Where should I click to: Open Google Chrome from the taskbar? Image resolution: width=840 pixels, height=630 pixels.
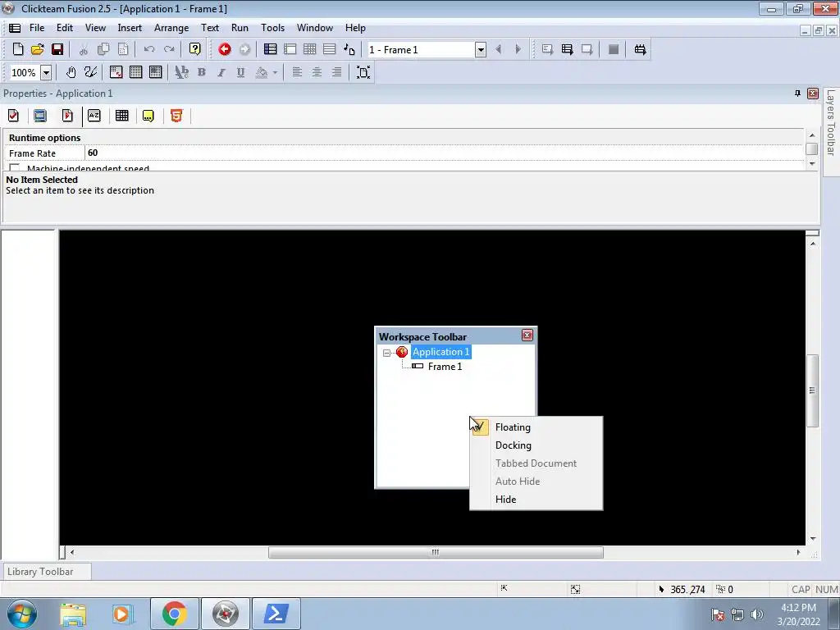(x=174, y=614)
